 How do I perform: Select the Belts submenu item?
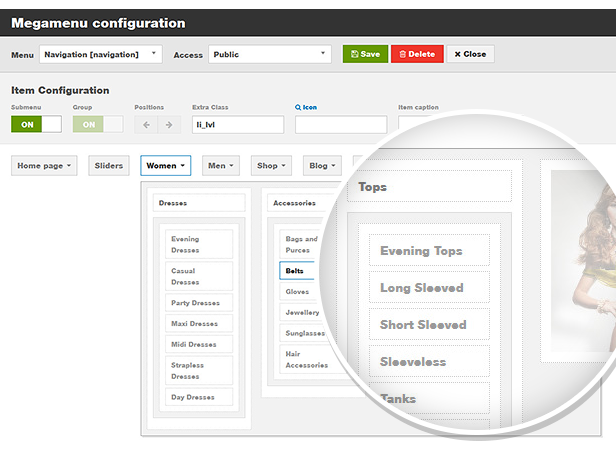[x=296, y=270]
